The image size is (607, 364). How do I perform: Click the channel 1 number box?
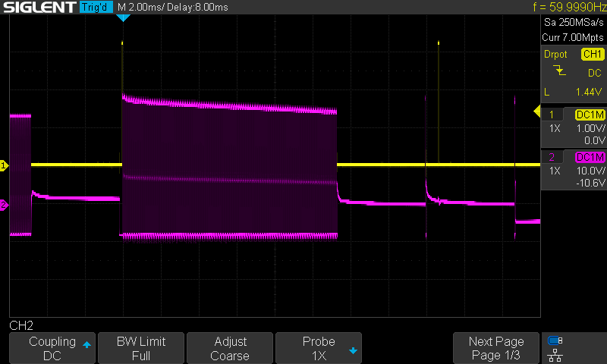[x=552, y=115]
